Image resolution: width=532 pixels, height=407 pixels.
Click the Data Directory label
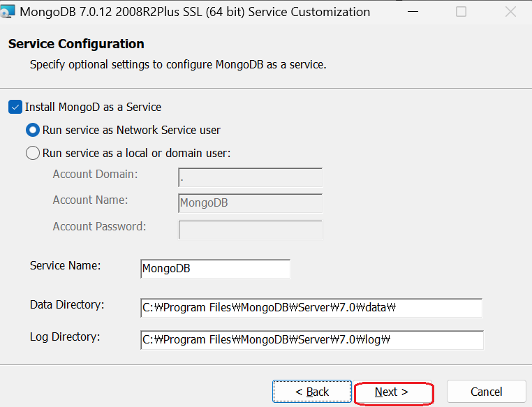click(x=67, y=305)
